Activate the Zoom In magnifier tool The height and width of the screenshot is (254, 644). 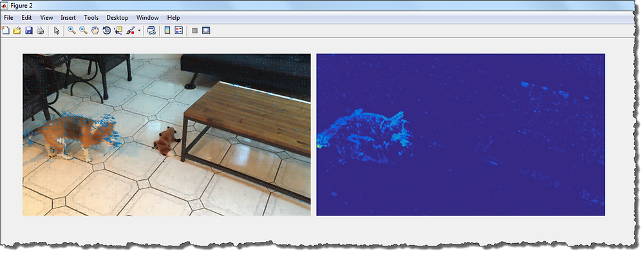point(71,30)
